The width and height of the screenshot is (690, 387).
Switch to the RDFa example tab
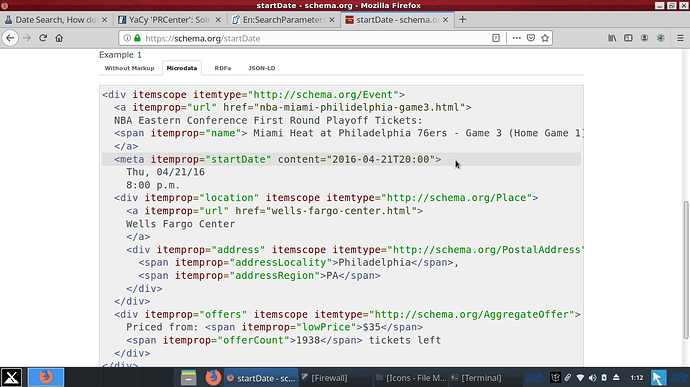click(x=223, y=68)
